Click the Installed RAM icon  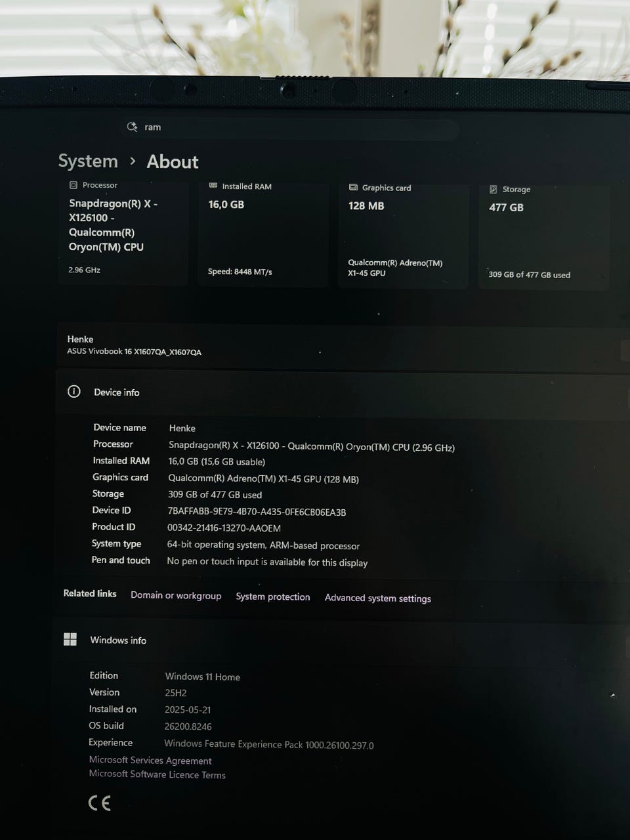[213, 186]
